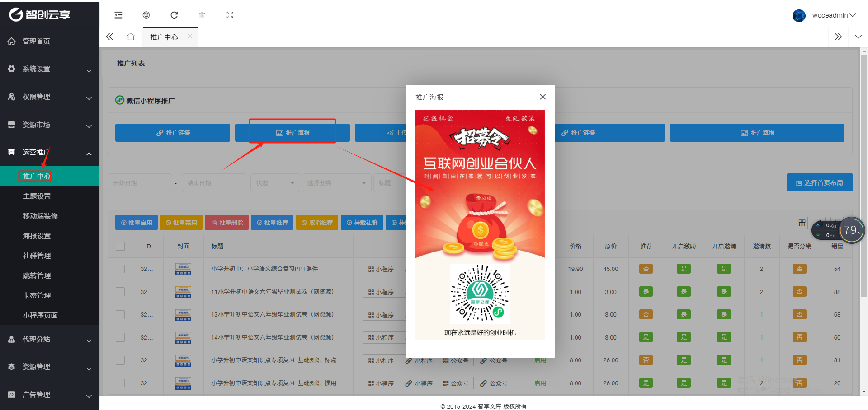Toggle the sidebar collapse icon
This screenshot has height=410, width=868.
(118, 15)
